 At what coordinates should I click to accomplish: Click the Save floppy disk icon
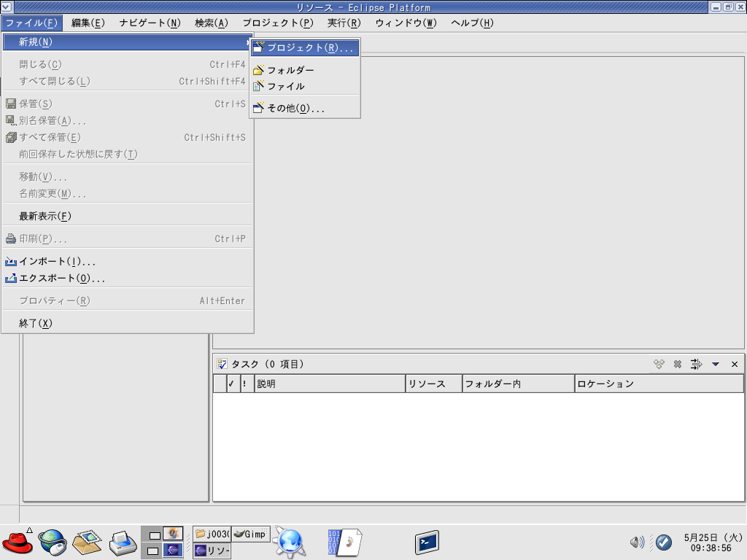[x=11, y=104]
